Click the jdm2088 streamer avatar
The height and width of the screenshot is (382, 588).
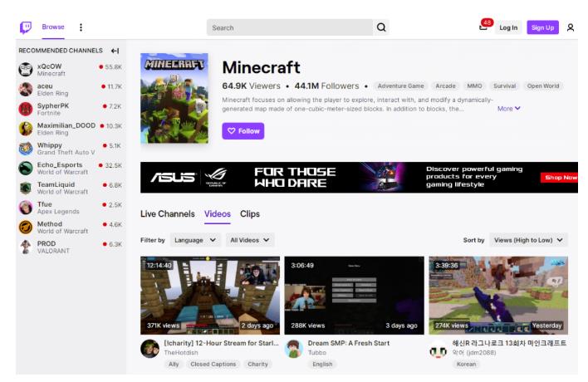[x=438, y=351]
